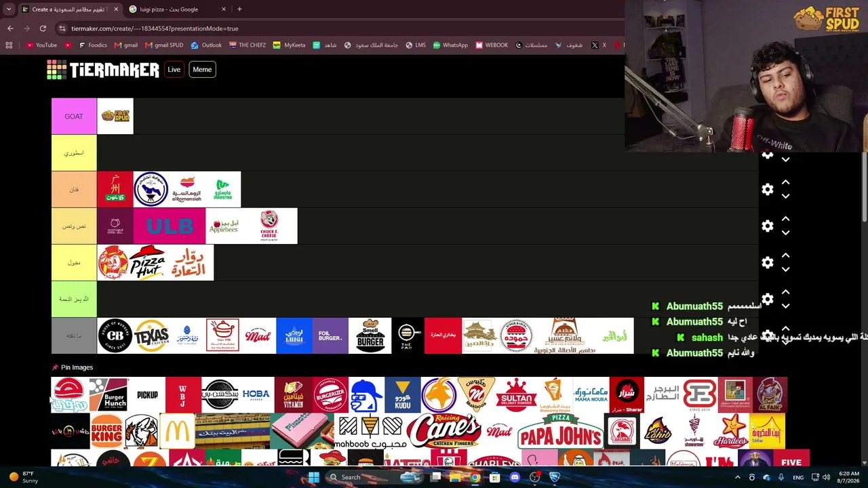Image resolution: width=868 pixels, height=488 pixels.
Task: Open the MyKeeta bookmark
Action: pyautogui.click(x=289, y=45)
